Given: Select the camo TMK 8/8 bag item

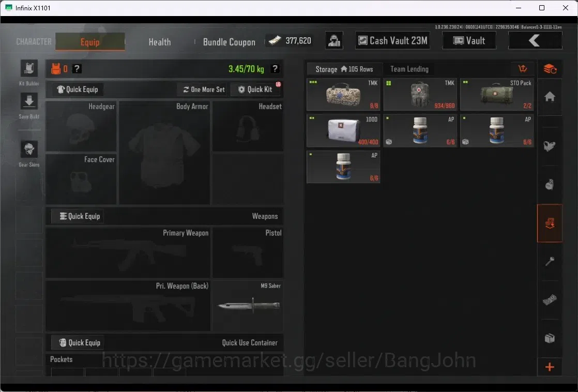Looking at the screenshot, I should (343, 95).
